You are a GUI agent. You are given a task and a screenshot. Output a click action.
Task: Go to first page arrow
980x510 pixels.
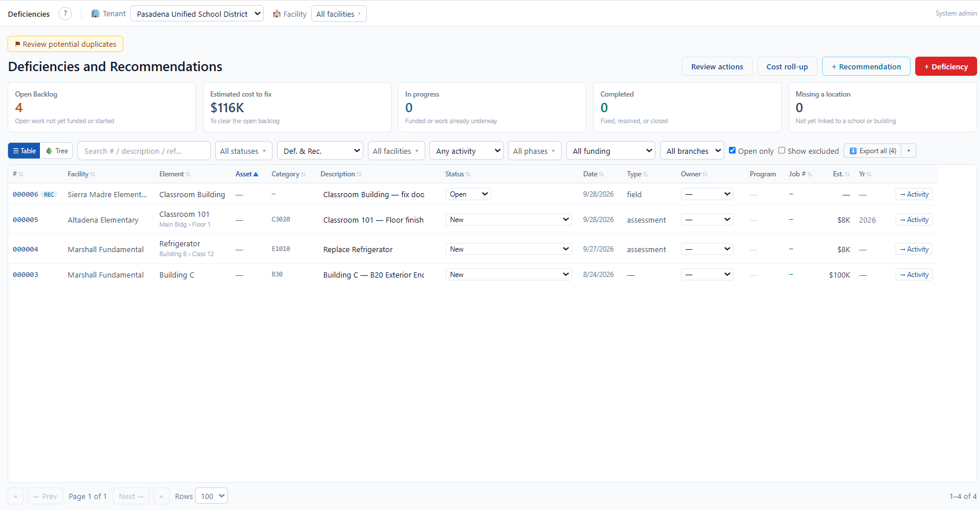pos(16,496)
